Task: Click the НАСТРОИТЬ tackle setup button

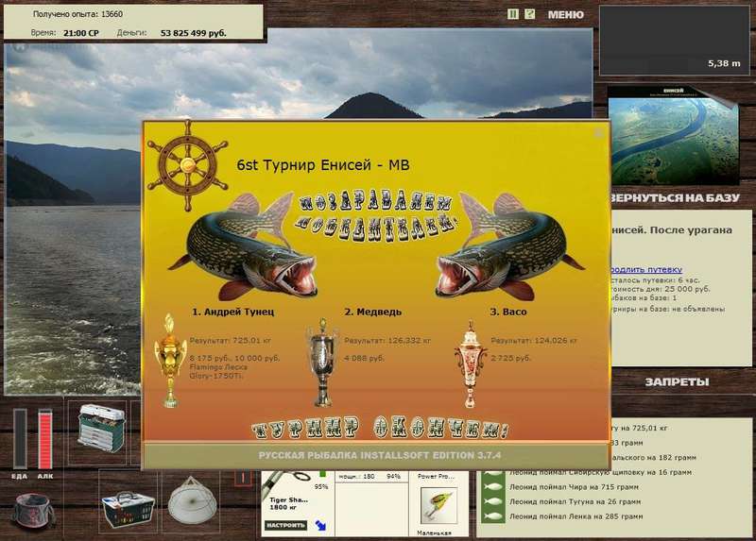Action: [285, 525]
